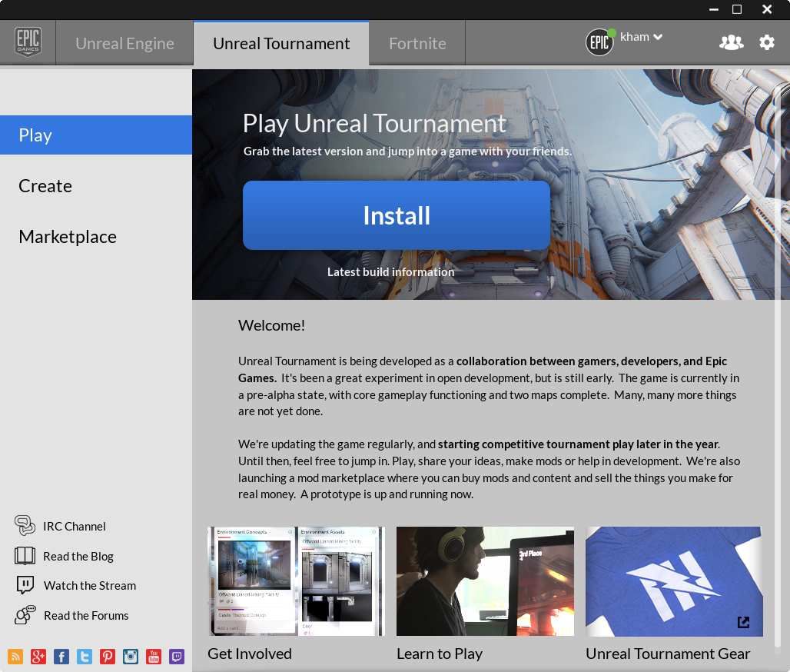
Task: Open the friends list icon
Action: point(731,42)
